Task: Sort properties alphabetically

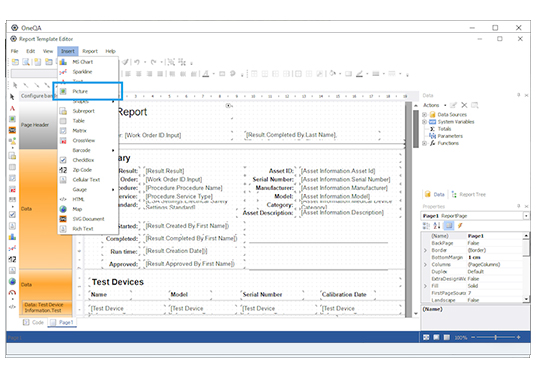Action: (x=437, y=225)
